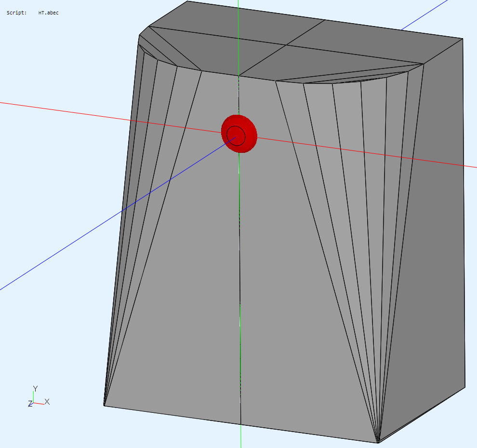Viewport: 477px width, 448px height.
Task: Click the red axis line right of the model
Action: pos(470,165)
